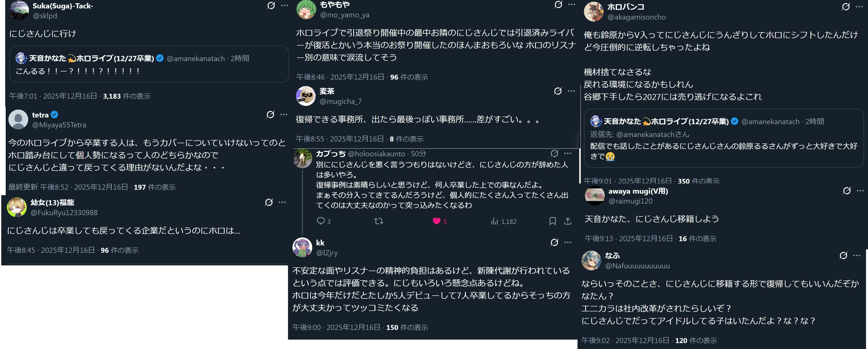View analytics on カブっち's post
Image resolution: width=868 pixels, height=349 pixels.
coord(494,221)
